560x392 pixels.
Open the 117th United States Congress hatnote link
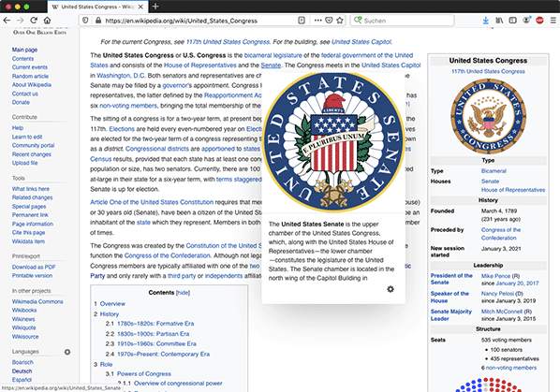coord(228,42)
